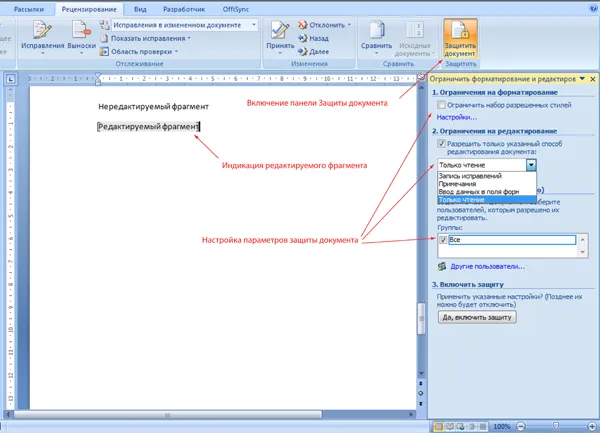
Task: Open the Отклонить dropdown arrow
Action: click(x=349, y=25)
